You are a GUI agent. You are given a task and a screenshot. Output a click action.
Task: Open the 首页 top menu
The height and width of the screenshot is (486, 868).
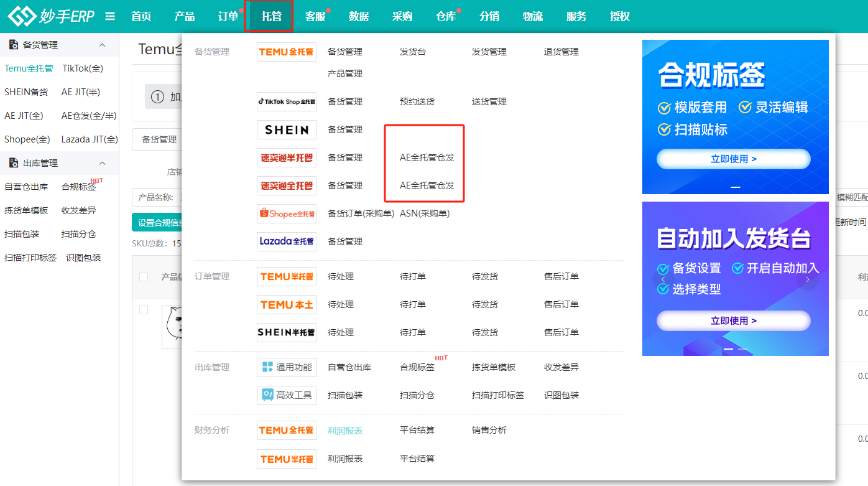[x=141, y=17]
